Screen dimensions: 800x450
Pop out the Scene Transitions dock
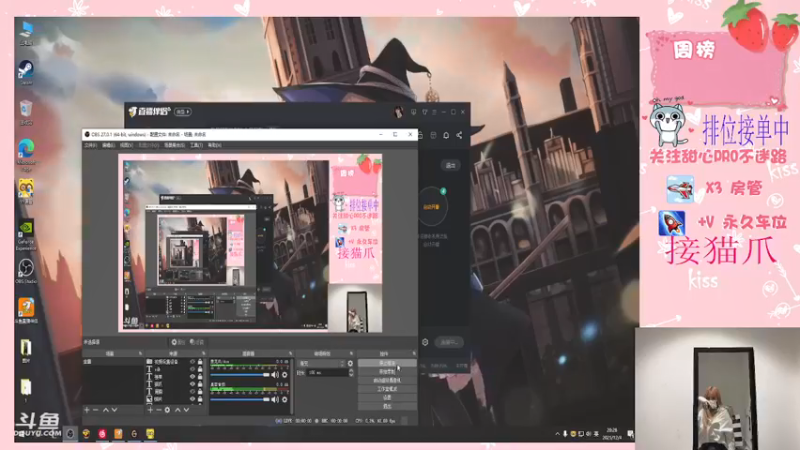352,353
